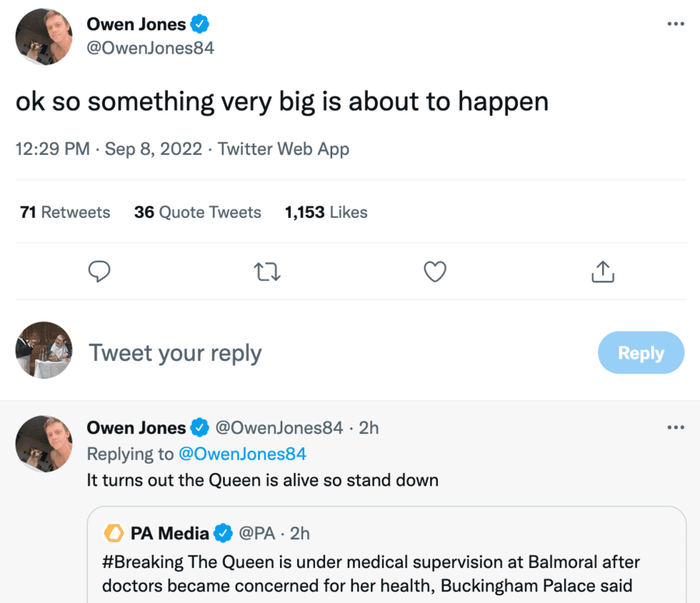The width and height of the screenshot is (700, 603).
Task: View the 1,153 Likes list
Action: (x=326, y=212)
